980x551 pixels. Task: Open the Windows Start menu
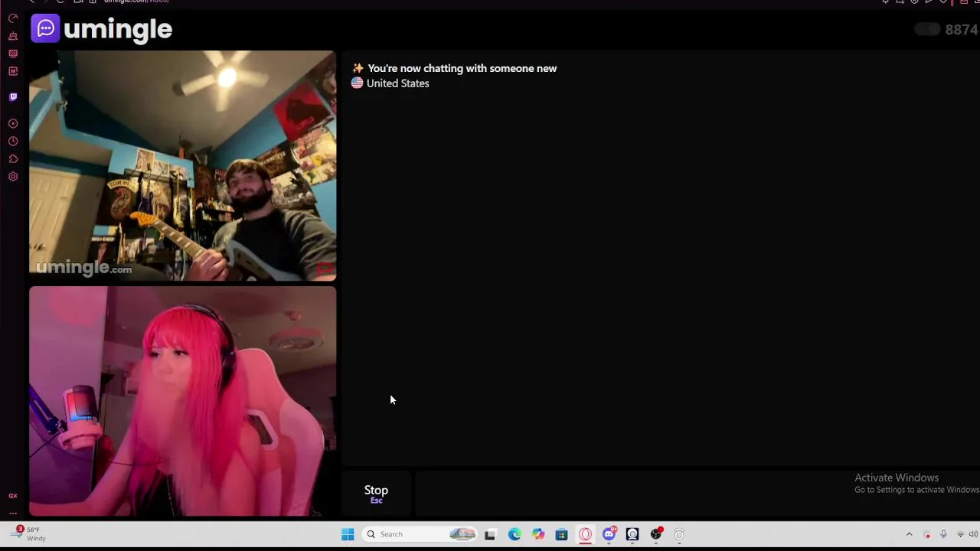click(348, 534)
